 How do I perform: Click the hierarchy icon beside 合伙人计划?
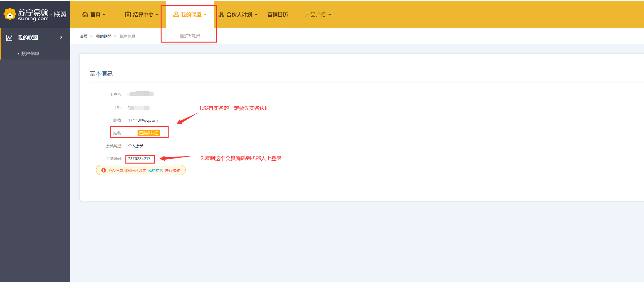pos(221,14)
